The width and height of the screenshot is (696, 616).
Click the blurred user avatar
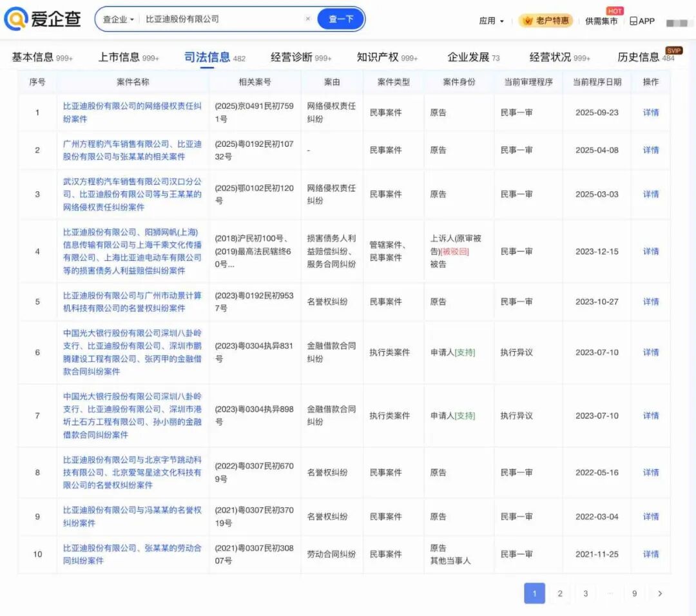677,23
